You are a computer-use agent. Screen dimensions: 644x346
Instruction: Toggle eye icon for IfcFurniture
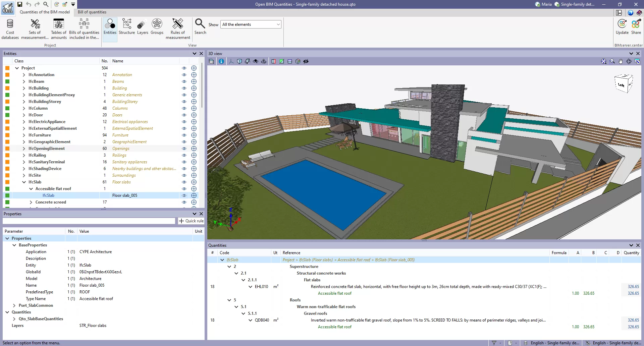(x=184, y=135)
